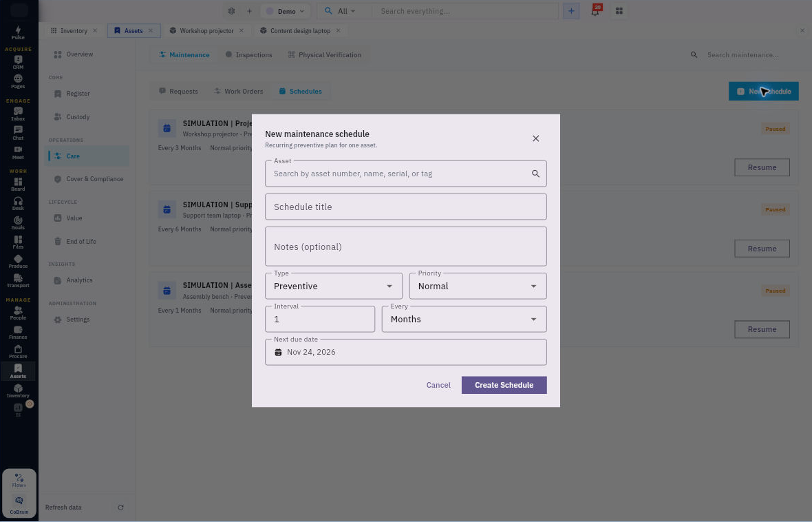Focus the Asset search field

tap(405, 174)
